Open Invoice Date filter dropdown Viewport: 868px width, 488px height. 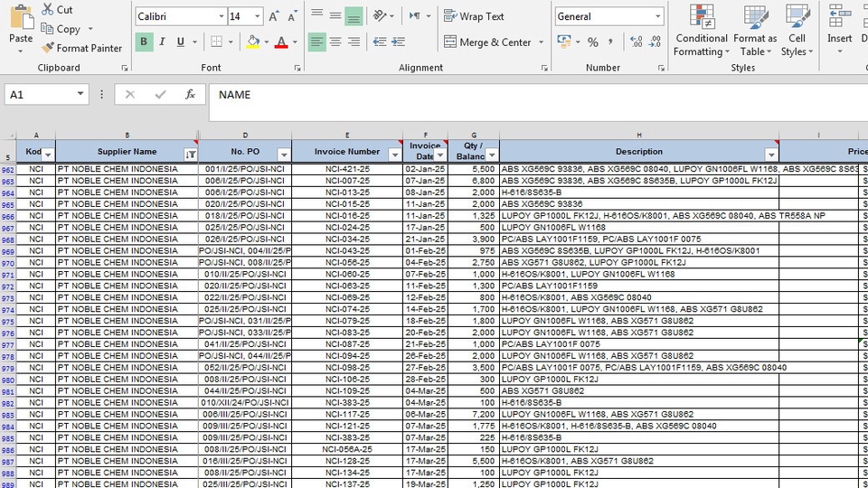click(x=440, y=155)
